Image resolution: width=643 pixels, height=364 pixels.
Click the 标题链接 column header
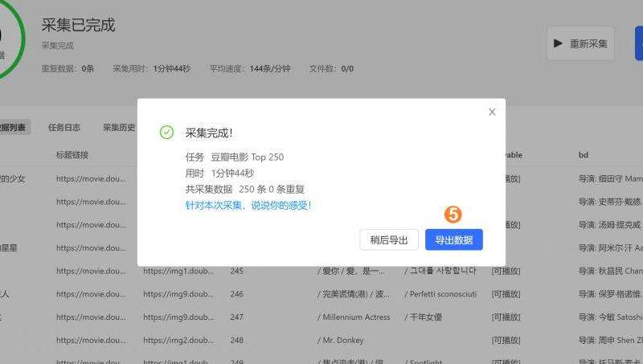pyautogui.click(x=72, y=154)
